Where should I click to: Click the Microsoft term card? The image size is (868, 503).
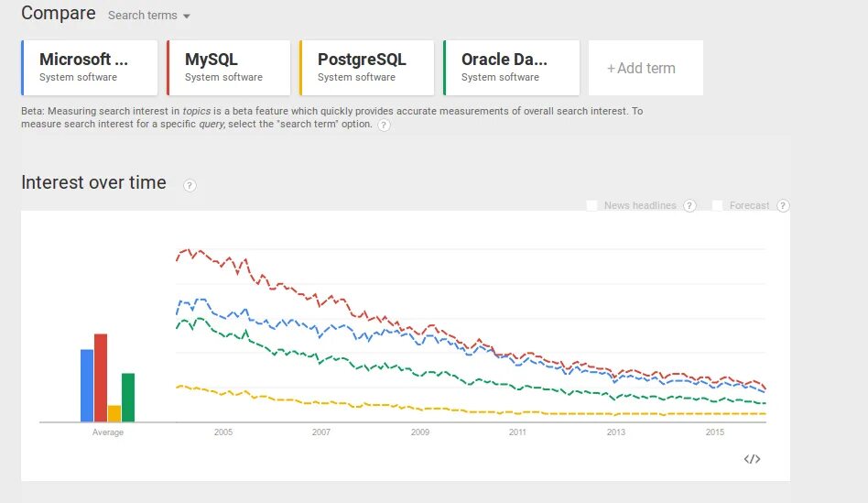point(90,68)
